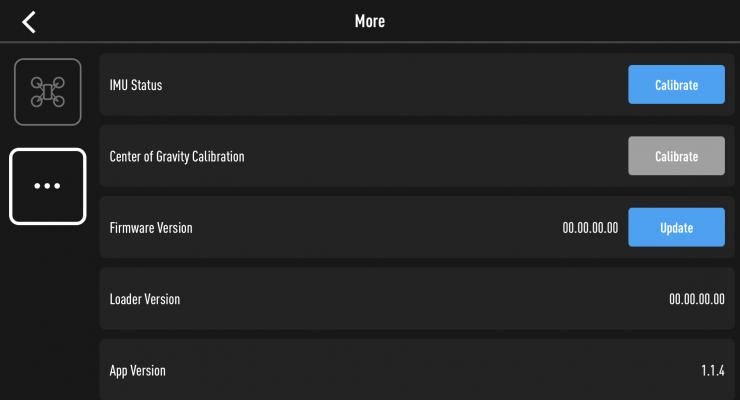Open the drone aircraft settings tab
This screenshot has height=400, width=740.
pos(48,92)
